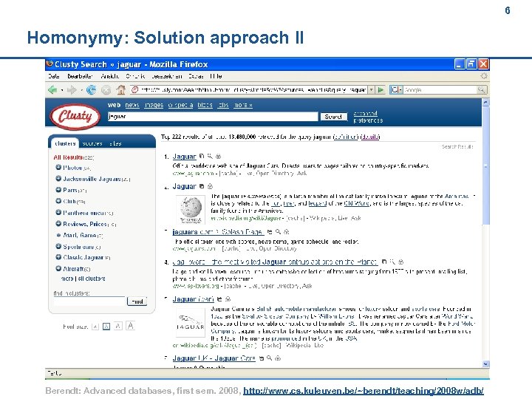532x399 pixels.
Task: Open Jag-lovers result in a new window icon
Action: (x=384, y=262)
